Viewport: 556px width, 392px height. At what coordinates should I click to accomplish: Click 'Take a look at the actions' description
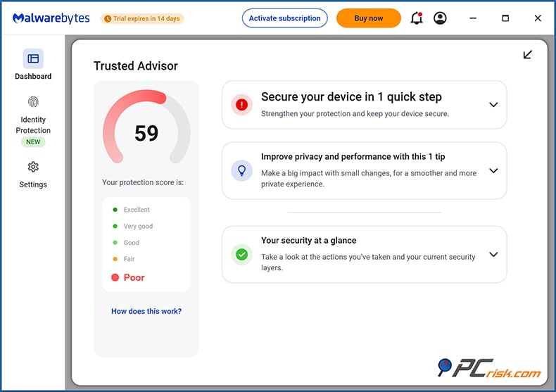[368, 262]
